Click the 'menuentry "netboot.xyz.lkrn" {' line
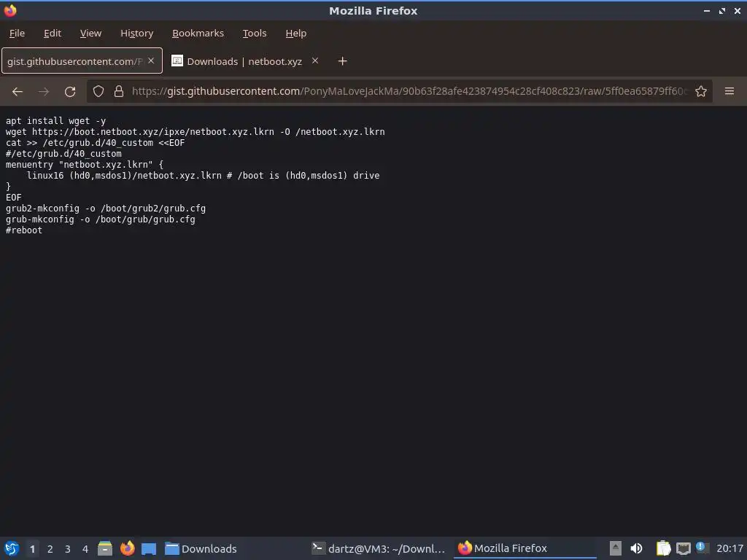This screenshot has height=560, width=747. (x=85, y=165)
